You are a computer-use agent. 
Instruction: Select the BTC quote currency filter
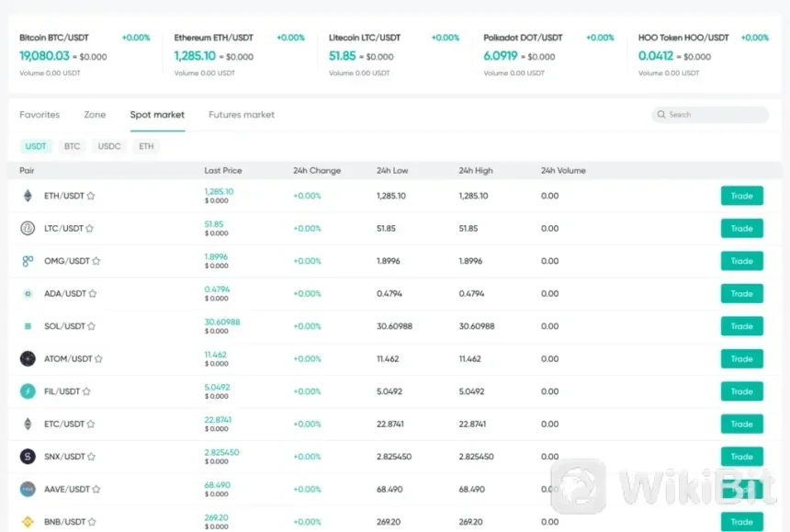(72, 146)
